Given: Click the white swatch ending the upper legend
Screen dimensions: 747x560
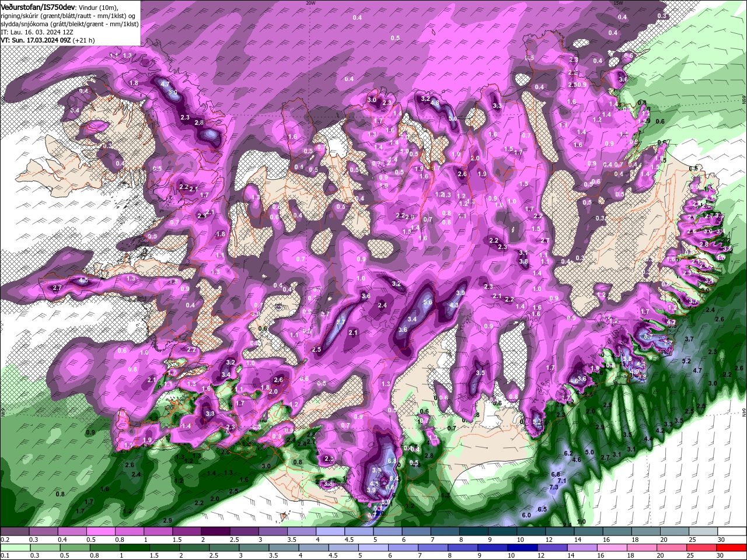Looking at the screenshot, I should 732,531.
